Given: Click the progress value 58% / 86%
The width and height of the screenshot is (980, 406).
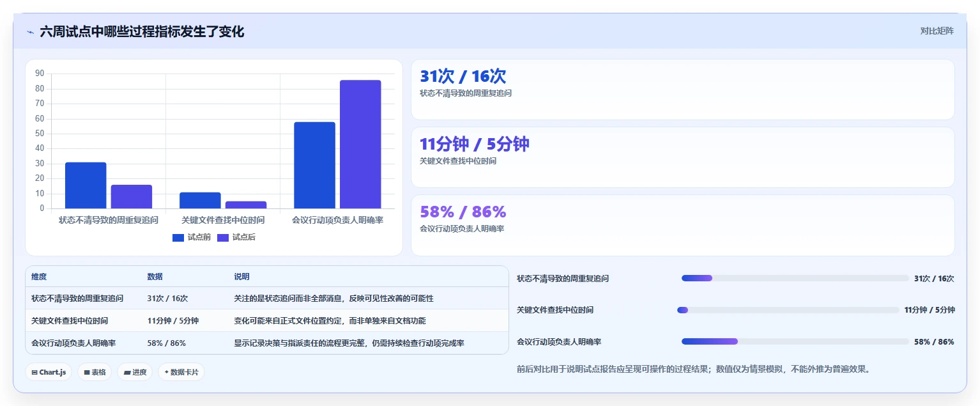Looking at the screenshot, I should pos(934,342).
